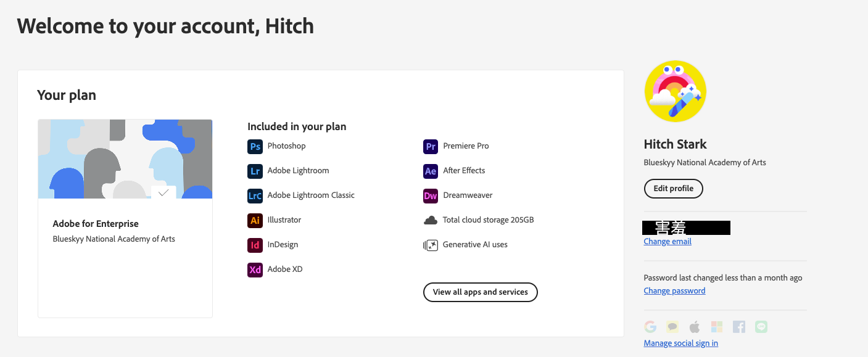Click the Illustrator Ai icon
The image size is (868, 357).
255,220
